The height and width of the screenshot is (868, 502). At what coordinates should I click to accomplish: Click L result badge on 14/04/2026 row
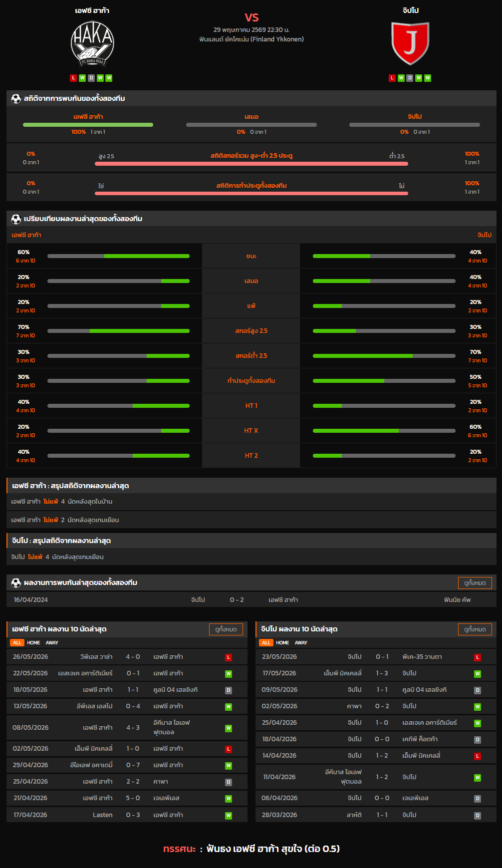click(478, 756)
